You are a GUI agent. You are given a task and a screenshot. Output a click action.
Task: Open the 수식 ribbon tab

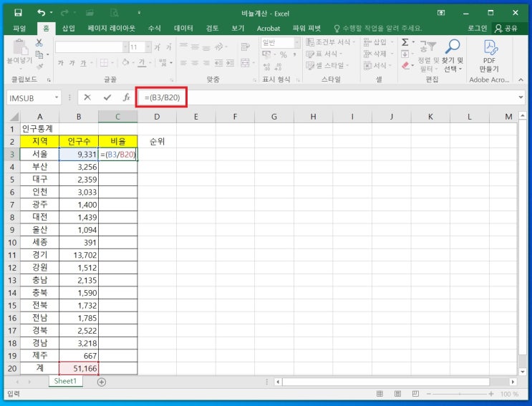coord(154,28)
